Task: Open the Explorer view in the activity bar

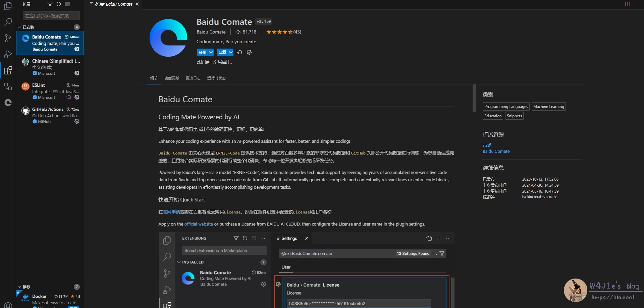Action: pos(8,6)
